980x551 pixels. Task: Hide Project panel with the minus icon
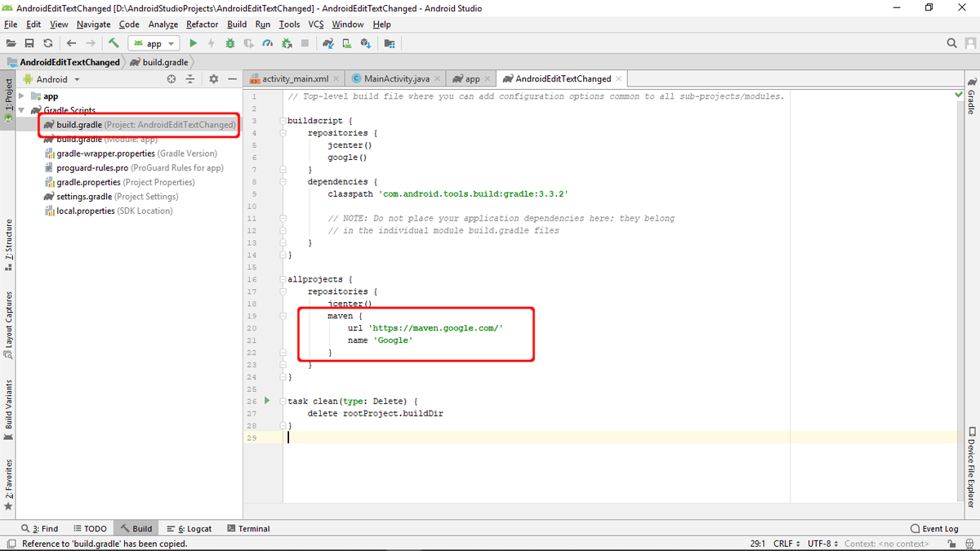tap(232, 79)
